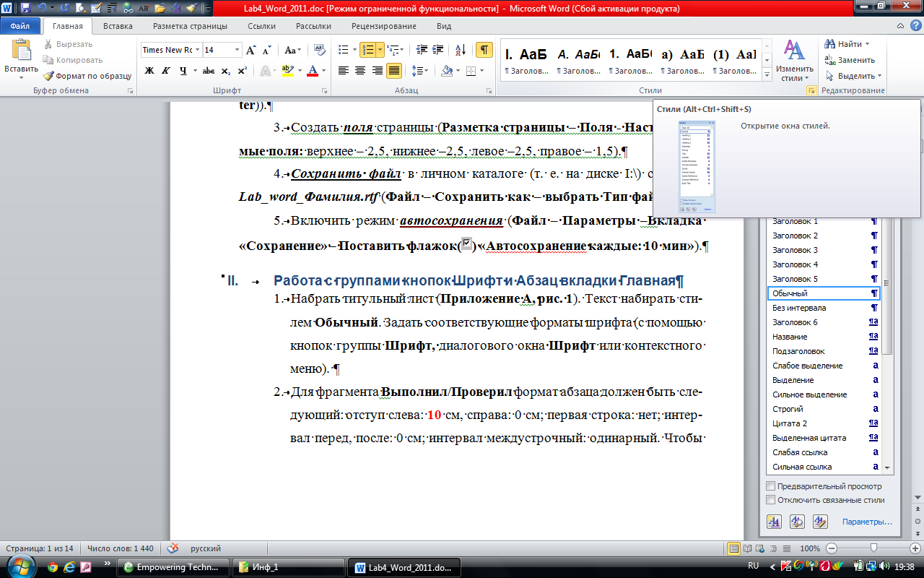
Task: Click the Paste (Вставить) clipboard icon
Action: pos(21,51)
